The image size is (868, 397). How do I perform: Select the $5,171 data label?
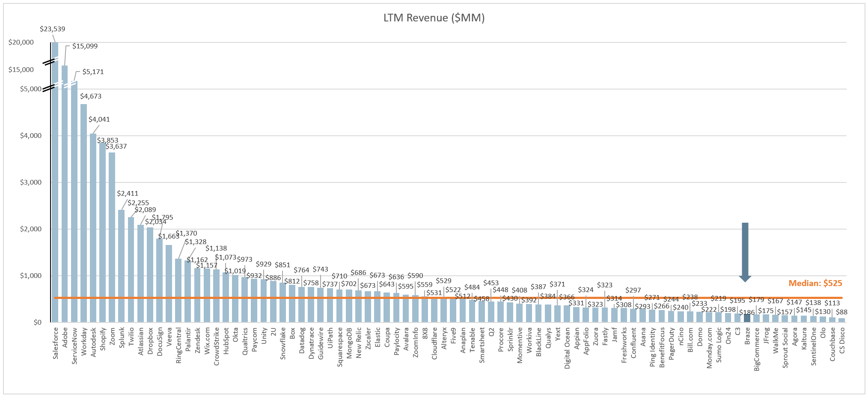pos(93,72)
